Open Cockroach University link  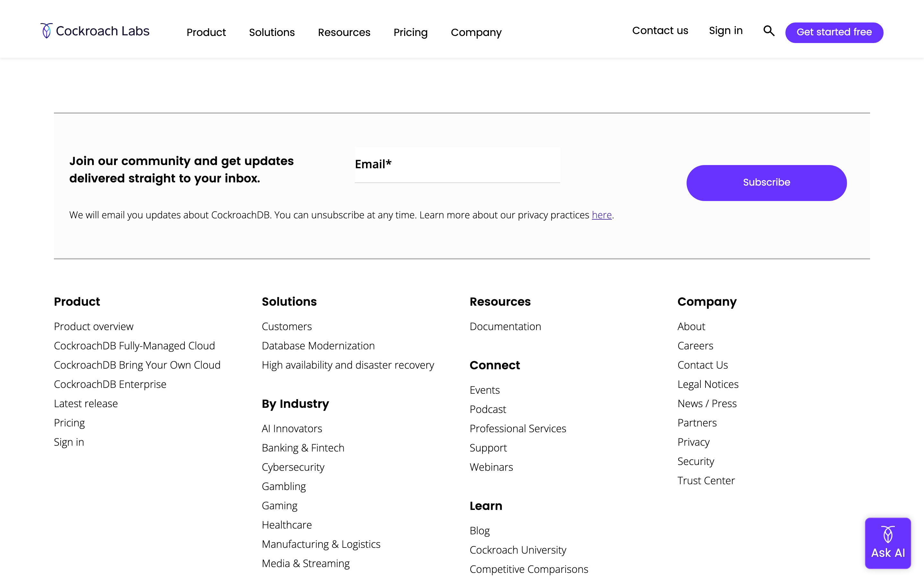[x=518, y=550]
